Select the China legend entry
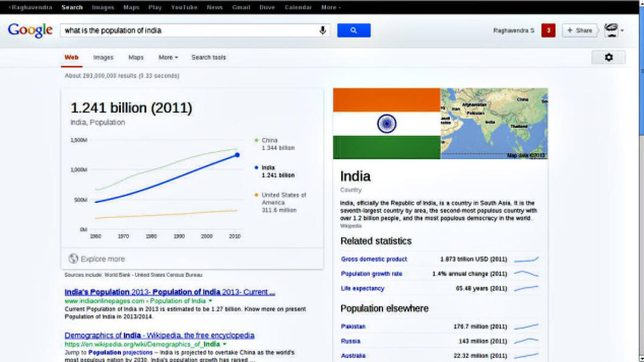Image resolution: width=644 pixels, height=362 pixels. (x=275, y=144)
